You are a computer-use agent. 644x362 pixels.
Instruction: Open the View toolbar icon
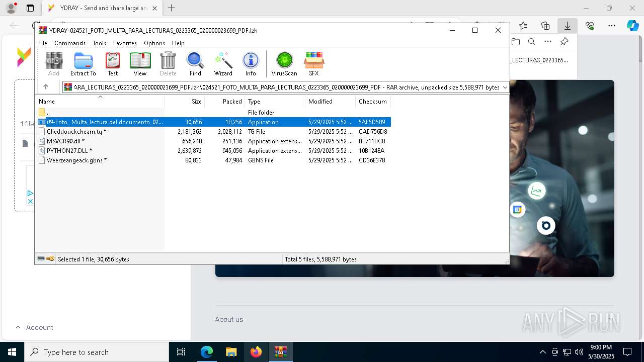click(140, 64)
